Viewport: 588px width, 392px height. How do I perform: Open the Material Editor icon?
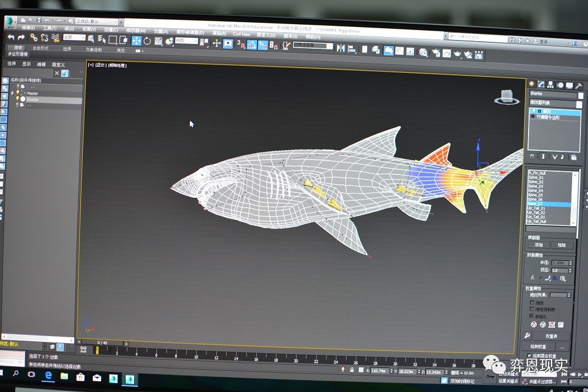coord(423,52)
